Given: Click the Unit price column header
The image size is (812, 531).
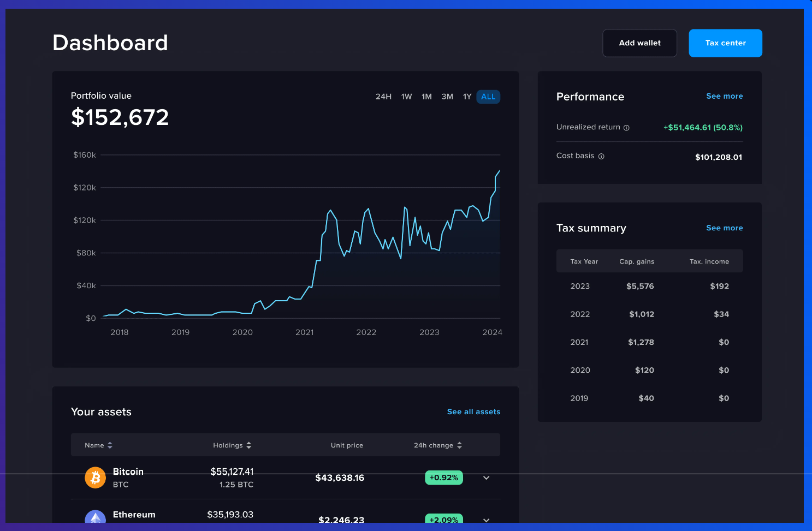Looking at the screenshot, I should pyautogui.click(x=347, y=445).
